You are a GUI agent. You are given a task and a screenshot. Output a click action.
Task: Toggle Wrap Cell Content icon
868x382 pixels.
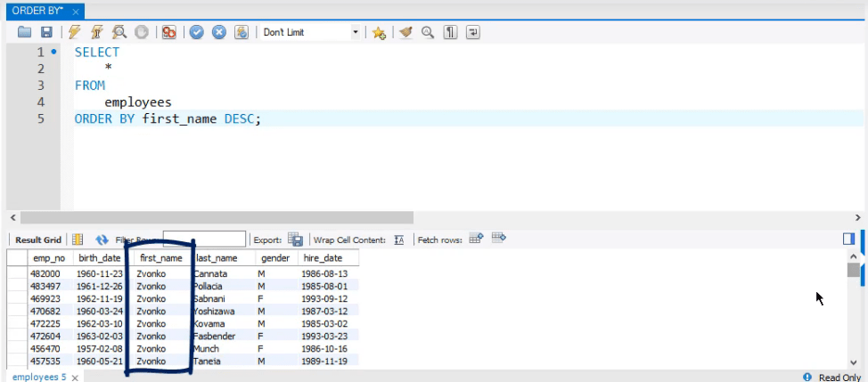pyautogui.click(x=399, y=240)
